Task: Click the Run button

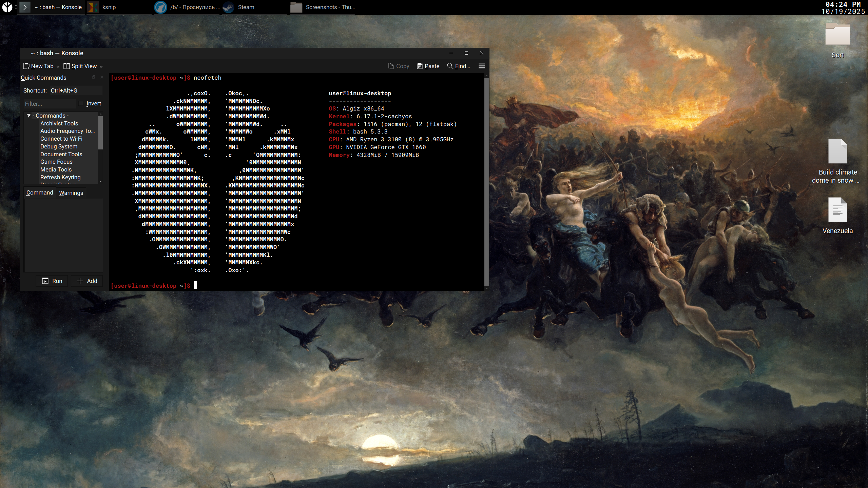Action: (52, 281)
